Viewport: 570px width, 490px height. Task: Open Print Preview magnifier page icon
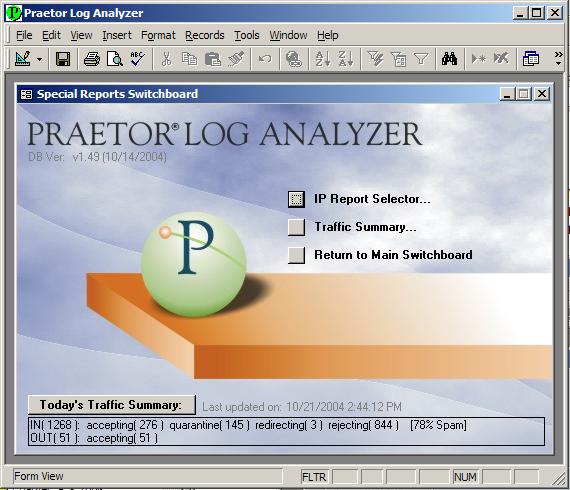click(x=115, y=59)
